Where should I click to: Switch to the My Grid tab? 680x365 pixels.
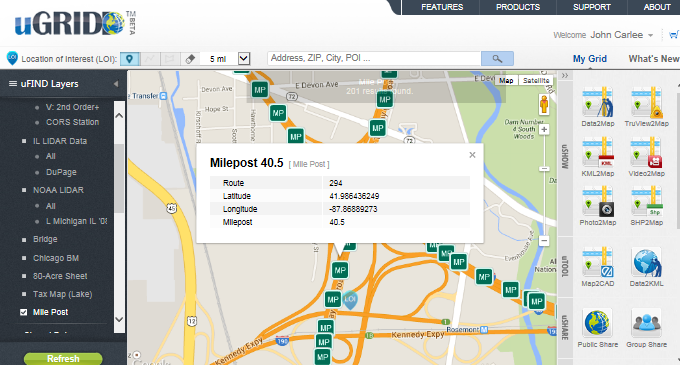pyautogui.click(x=589, y=59)
